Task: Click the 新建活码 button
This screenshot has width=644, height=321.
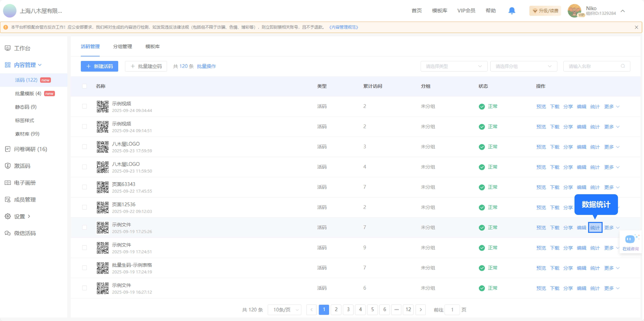Action: 99,66
